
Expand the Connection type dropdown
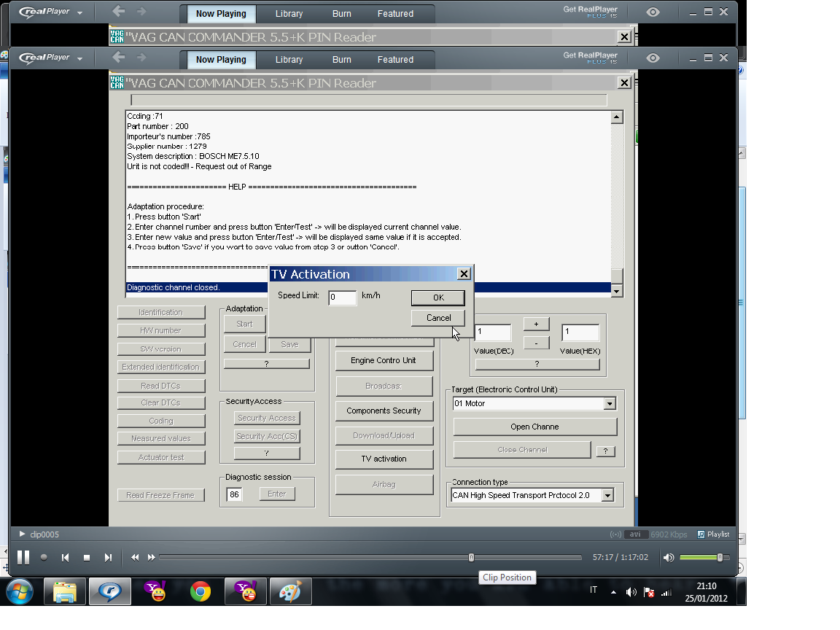click(607, 495)
